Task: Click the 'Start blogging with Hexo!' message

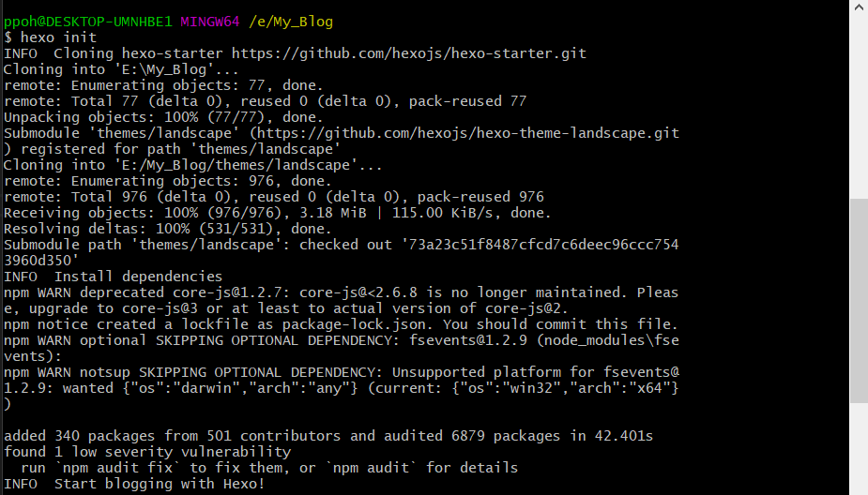Action: (160, 484)
